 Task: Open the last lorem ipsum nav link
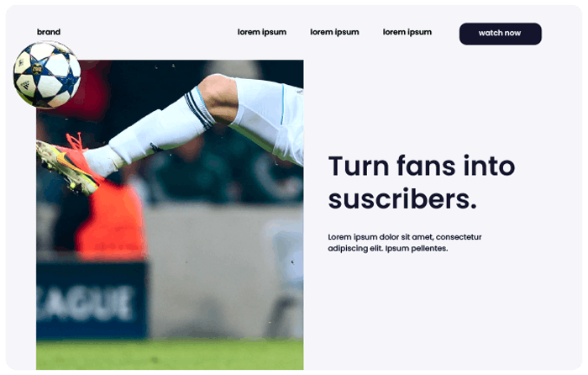tap(407, 32)
